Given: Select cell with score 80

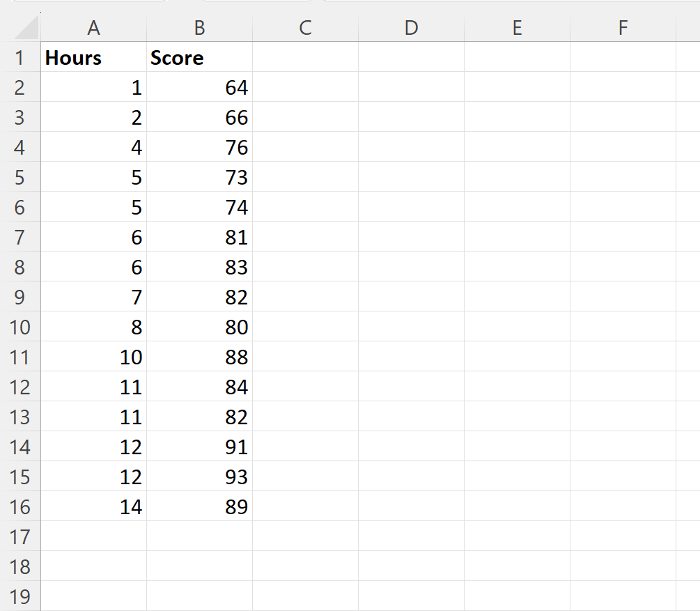Looking at the screenshot, I should (200, 327).
